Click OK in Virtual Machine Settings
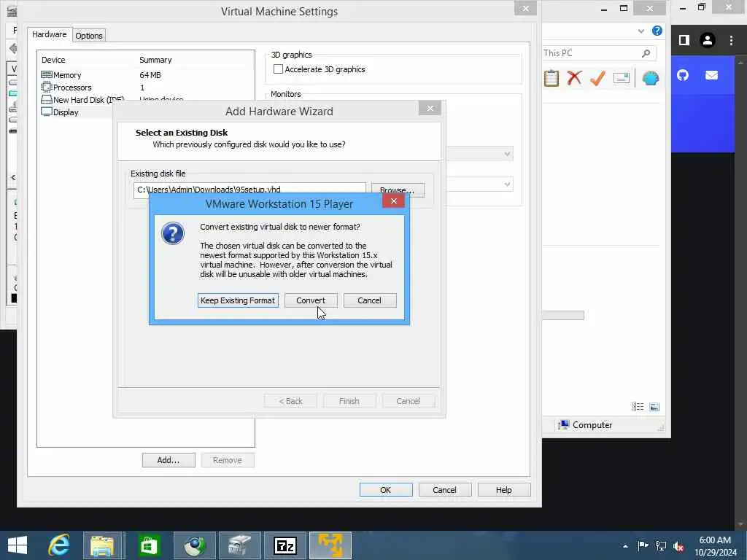Image resolution: width=747 pixels, height=560 pixels. [x=386, y=489]
